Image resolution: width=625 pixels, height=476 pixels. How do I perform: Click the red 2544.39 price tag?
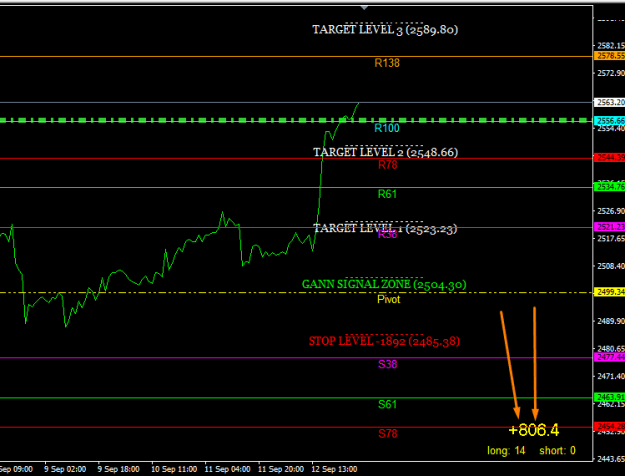tap(609, 157)
